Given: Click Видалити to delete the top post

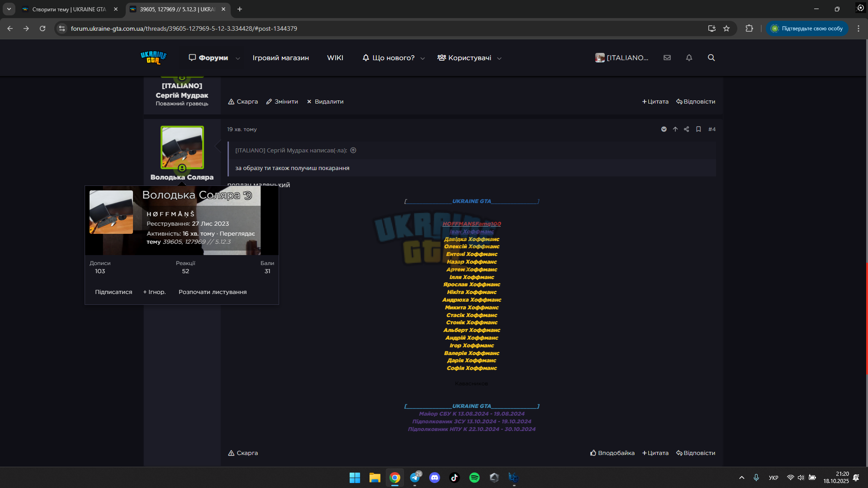Looking at the screenshot, I should (x=325, y=102).
